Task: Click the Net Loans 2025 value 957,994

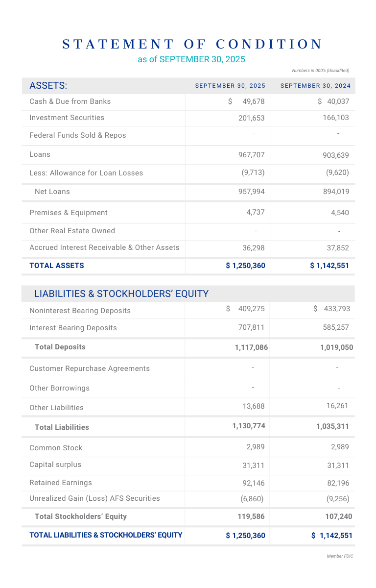Action: [x=251, y=192]
